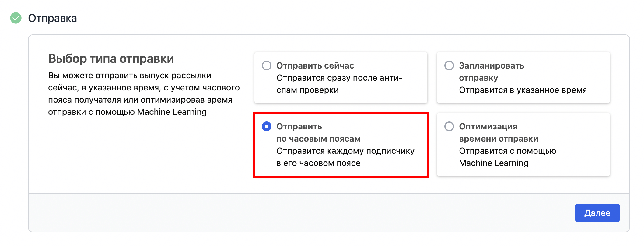Click the anti-spam check description text
644x246 pixels.
[339, 78]
